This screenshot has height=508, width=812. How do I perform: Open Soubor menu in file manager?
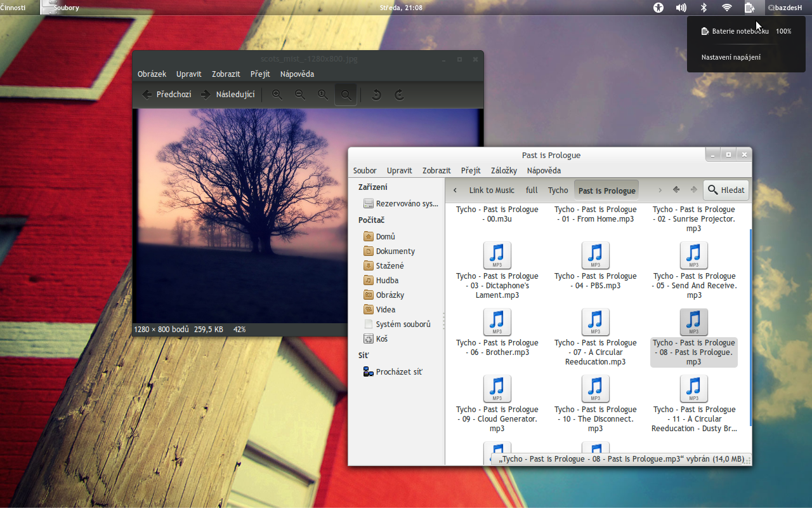point(365,170)
